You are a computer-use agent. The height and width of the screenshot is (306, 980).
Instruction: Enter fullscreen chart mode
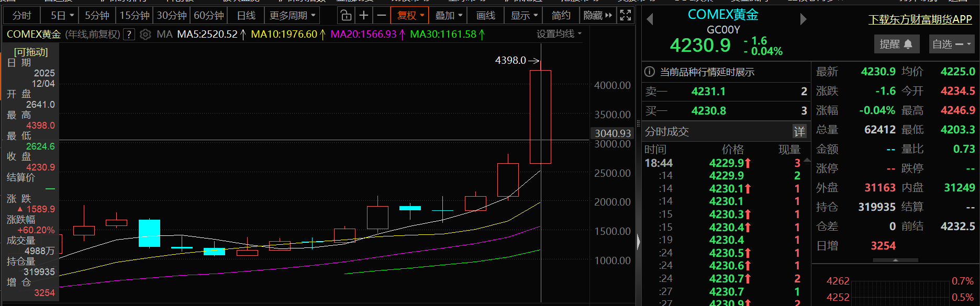(625, 16)
